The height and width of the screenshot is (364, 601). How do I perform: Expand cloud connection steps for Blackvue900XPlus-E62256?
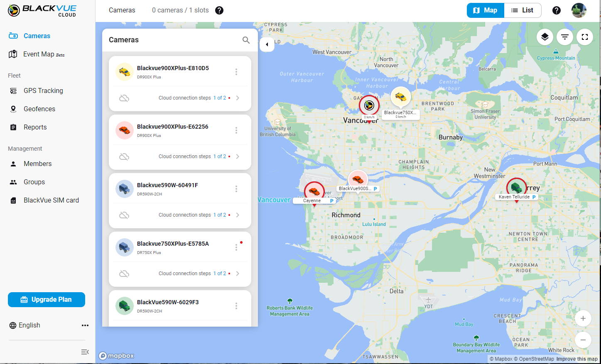tap(238, 156)
